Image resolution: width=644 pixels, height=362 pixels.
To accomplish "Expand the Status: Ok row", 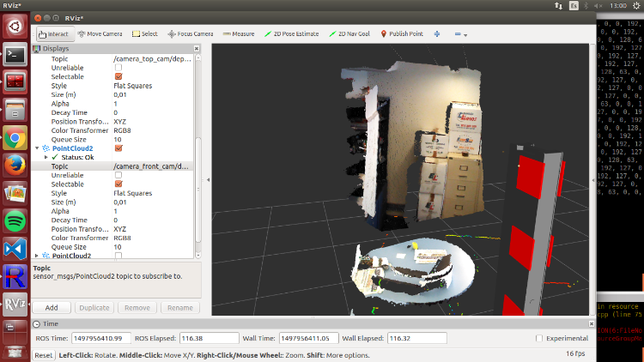I will click(46, 158).
